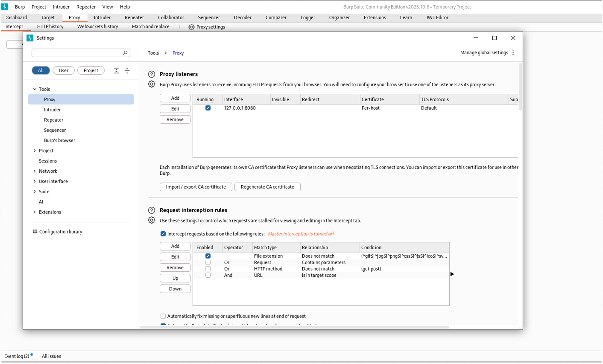Collapse the Tools section in the settings tree
Image resolution: width=603 pixels, height=364 pixels.
point(34,89)
